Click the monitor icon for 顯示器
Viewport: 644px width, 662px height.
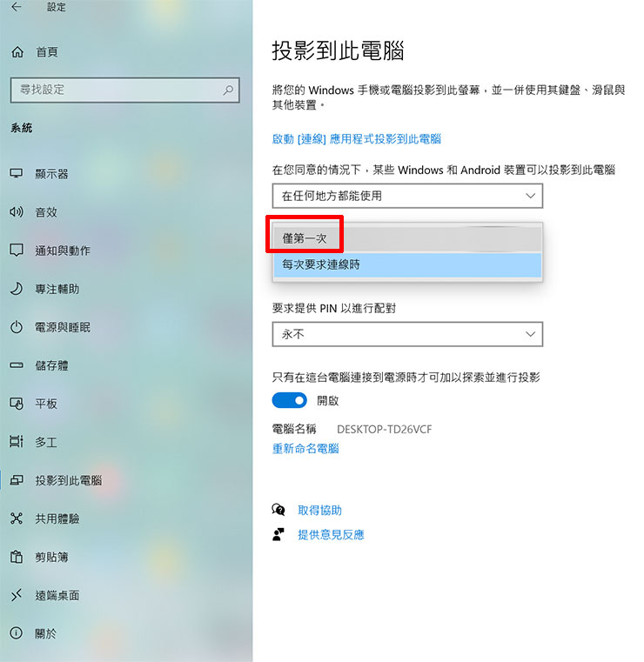pos(17,173)
